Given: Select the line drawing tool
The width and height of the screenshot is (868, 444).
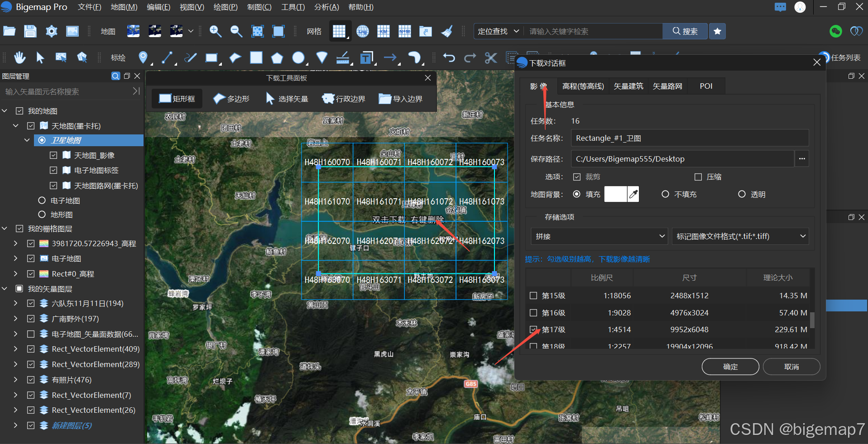Looking at the screenshot, I should [167, 57].
